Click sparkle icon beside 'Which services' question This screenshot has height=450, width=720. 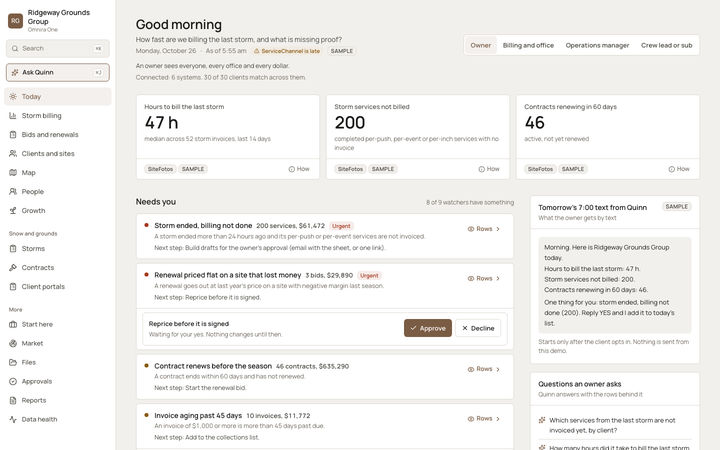point(542,420)
